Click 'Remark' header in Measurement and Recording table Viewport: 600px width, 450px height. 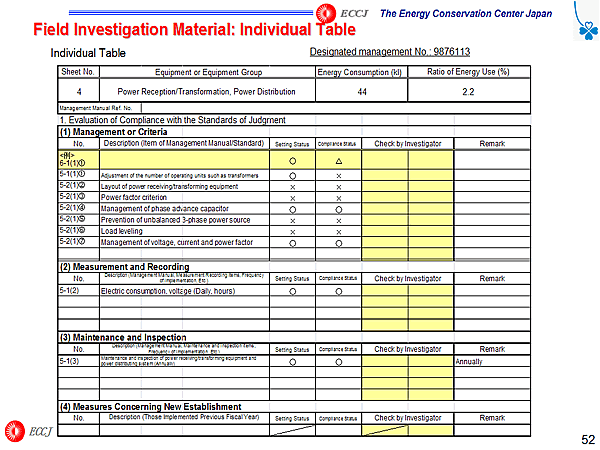point(492,279)
